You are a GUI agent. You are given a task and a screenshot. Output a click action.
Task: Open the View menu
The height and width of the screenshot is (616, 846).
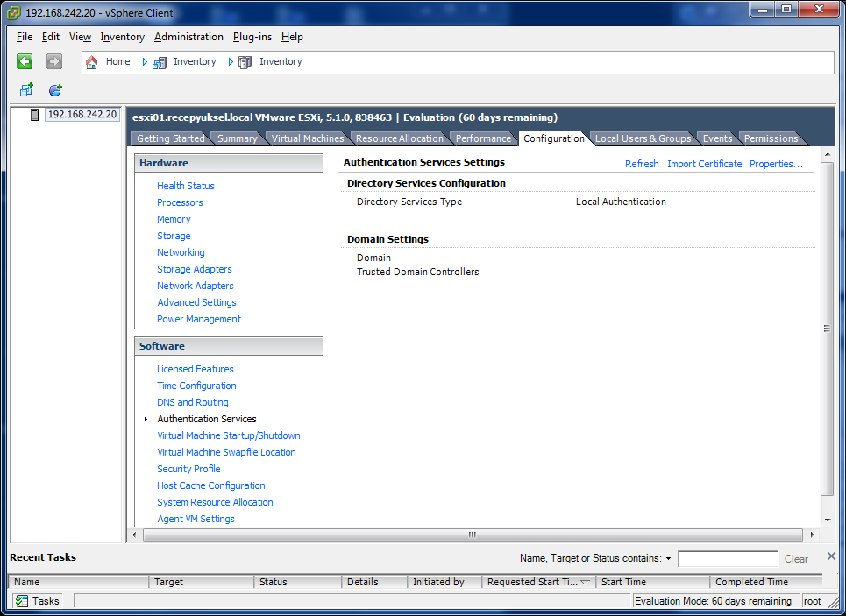point(80,37)
